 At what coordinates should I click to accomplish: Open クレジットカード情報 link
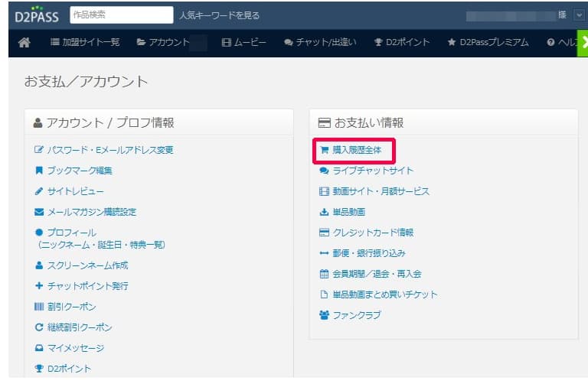(373, 233)
